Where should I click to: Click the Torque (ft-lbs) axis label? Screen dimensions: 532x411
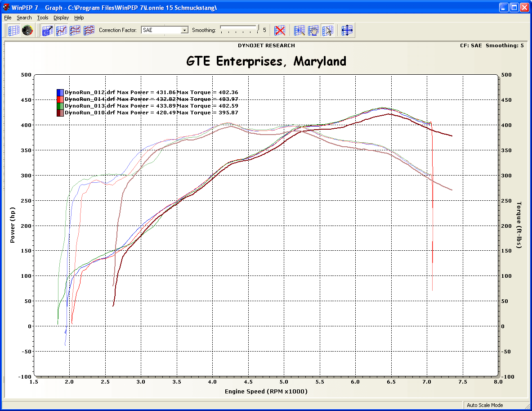coord(519,225)
